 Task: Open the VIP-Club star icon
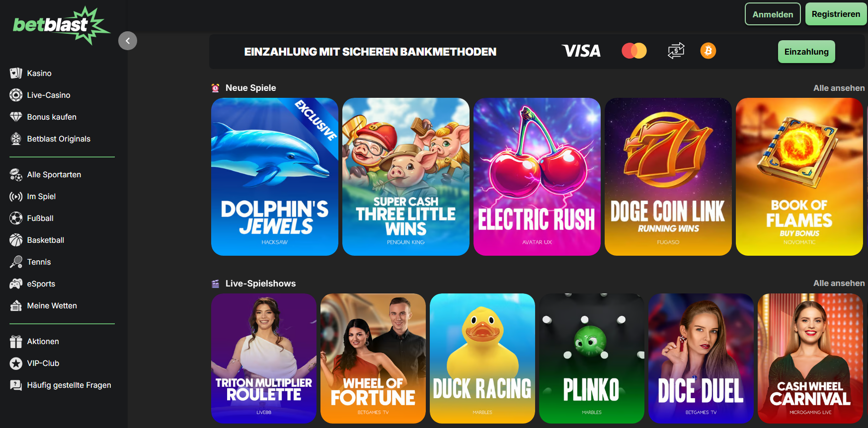(x=16, y=363)
